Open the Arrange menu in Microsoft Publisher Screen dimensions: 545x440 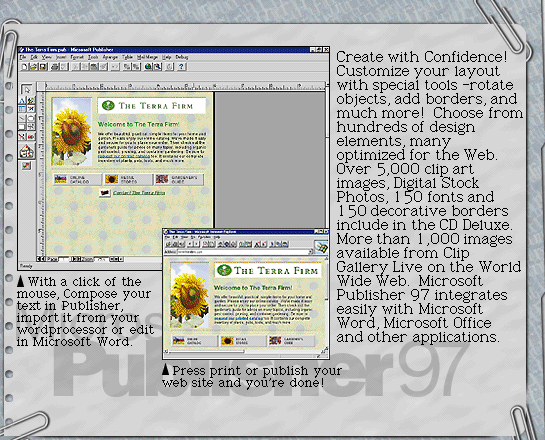pyautogui.click(x=110, y=57)
